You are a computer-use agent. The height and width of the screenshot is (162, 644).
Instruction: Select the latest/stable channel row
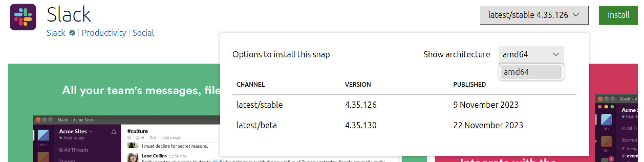pos(404,105)
